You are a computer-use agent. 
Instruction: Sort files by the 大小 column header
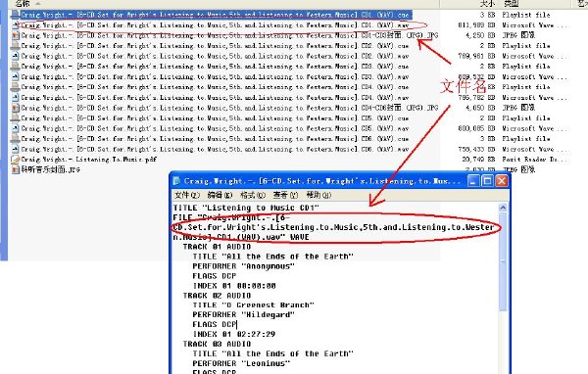coord(487,4)
